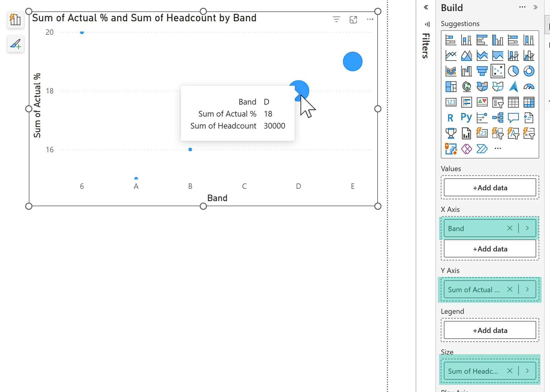This screenshot has height=392, width=550.
Task: Select the treemap visual icon
Action: [451, 87]
